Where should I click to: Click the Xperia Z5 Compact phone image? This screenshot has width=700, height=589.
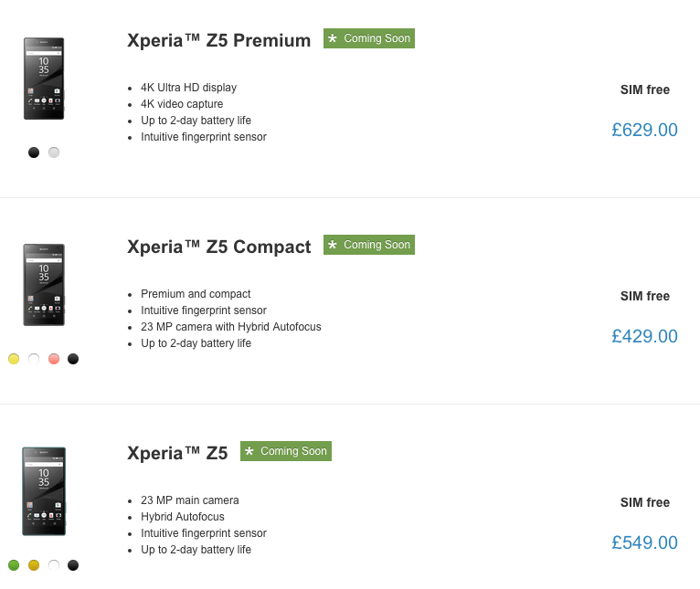click(x=44, y=285)
